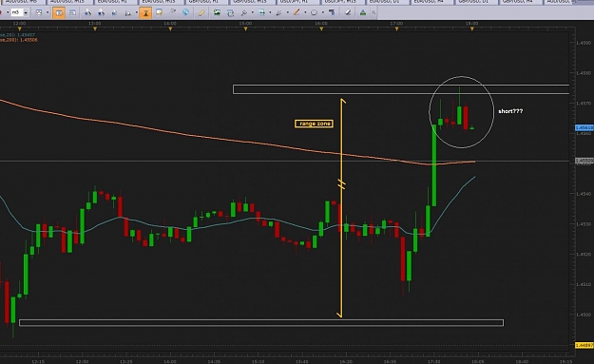Expand the arrow beside the pin tool icon
The height and width of the screenshot is (364, 594).
252,12
